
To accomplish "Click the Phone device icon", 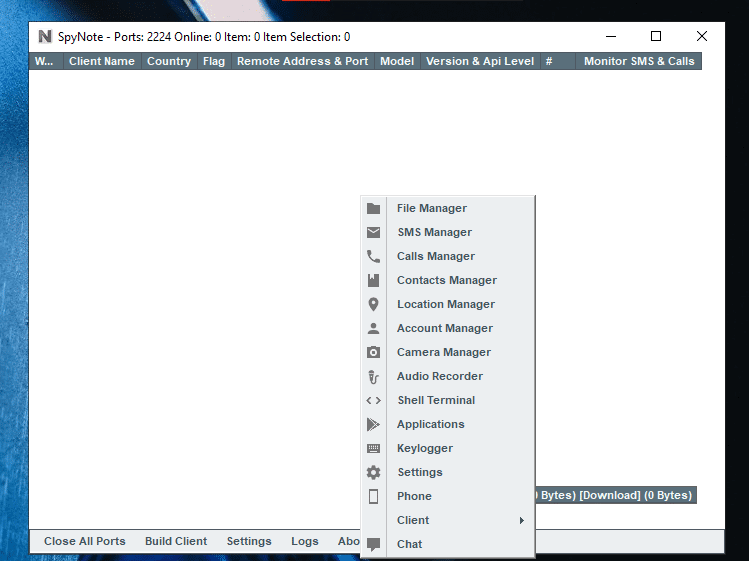I will coord(374,496).
